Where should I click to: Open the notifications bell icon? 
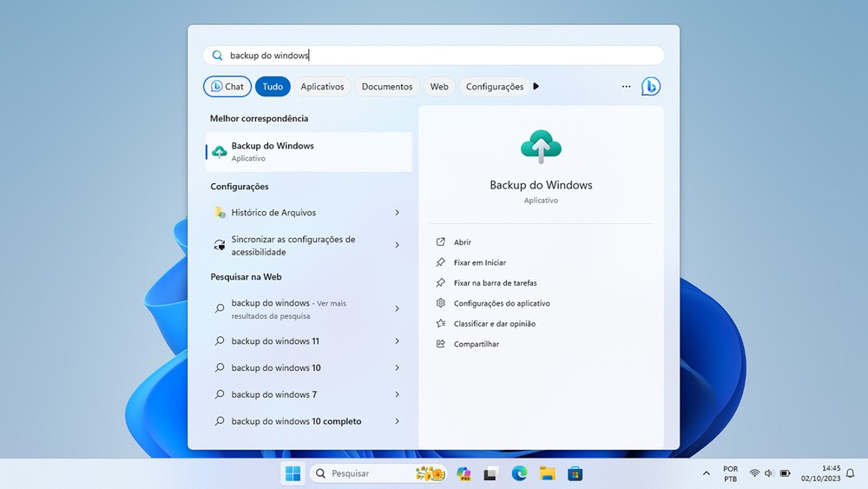(851, 473)
